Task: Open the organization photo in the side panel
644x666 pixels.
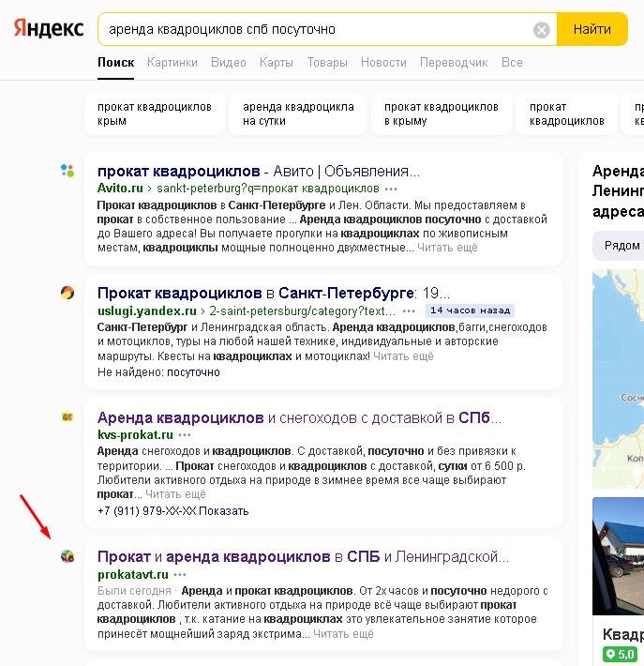Action: tap(618, 556)
